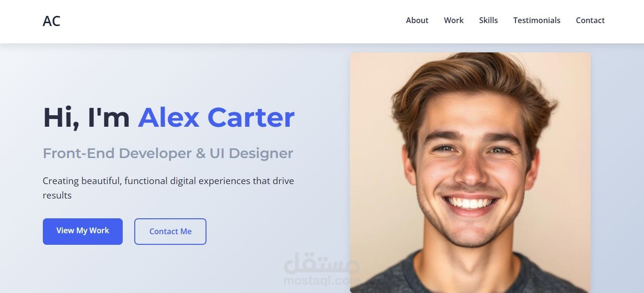Go to the Work nav link
The image size is (644, 293).
pos(453,20)
